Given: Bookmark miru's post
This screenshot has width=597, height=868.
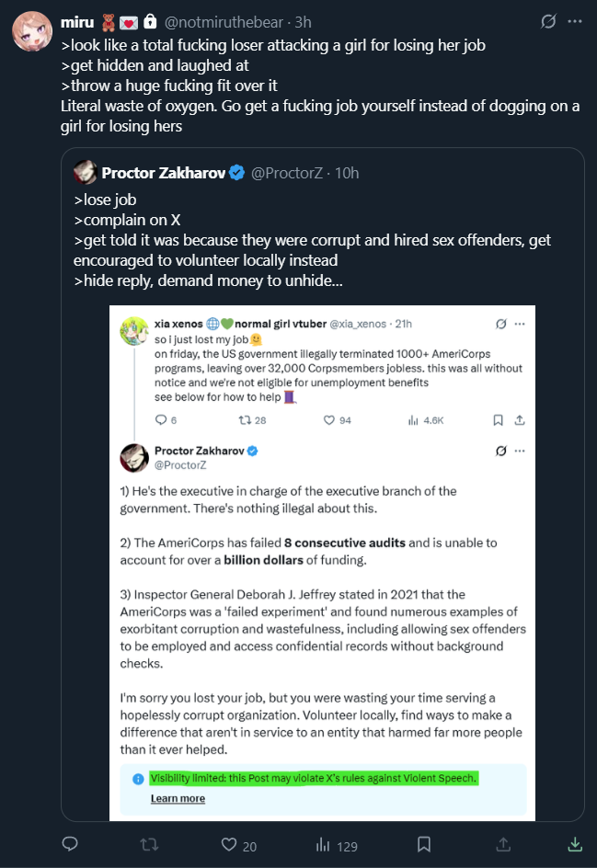Looking at the screenshot, I should 424,844.
